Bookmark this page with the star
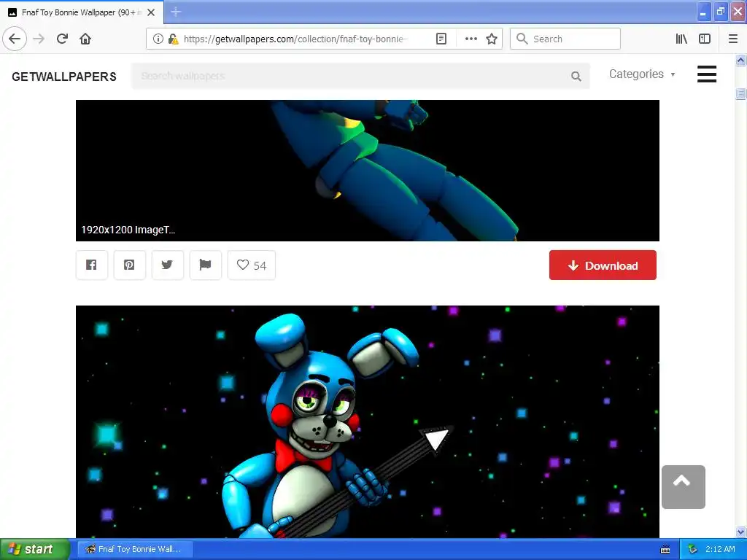This screenshot has height=560, width=747. pyautogui.click(x=492, y=39)
